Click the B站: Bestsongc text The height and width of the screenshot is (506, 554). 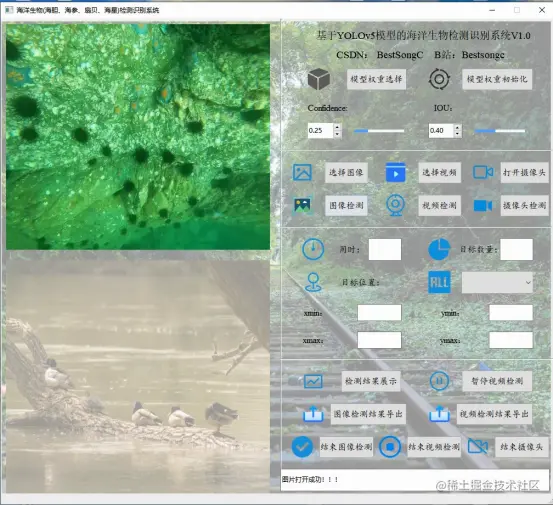coord(469,55)
